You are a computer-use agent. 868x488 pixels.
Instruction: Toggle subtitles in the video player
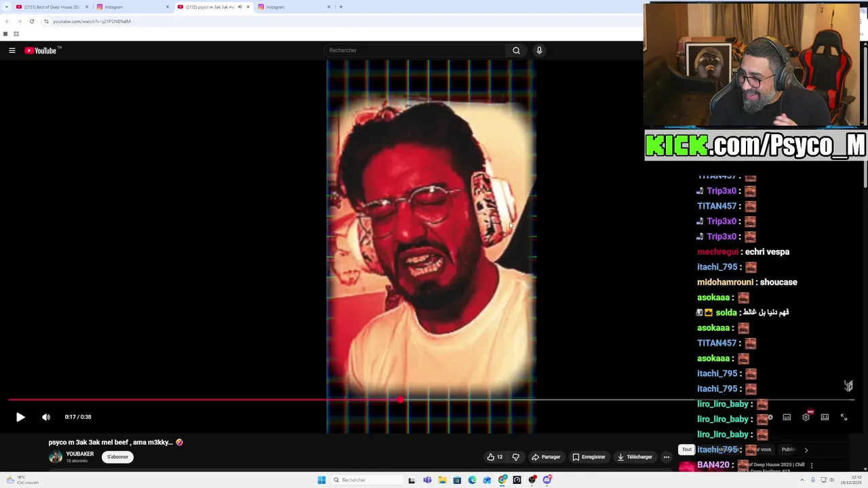(787, 417)
